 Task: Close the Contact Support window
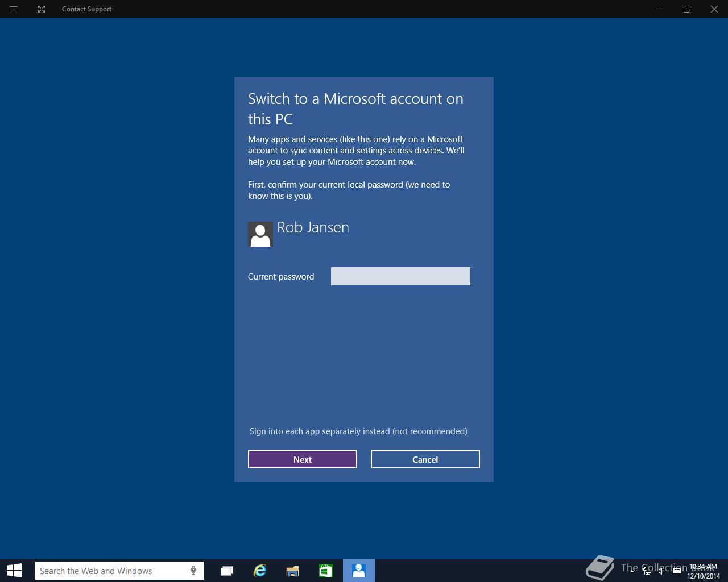pos(714,9)
